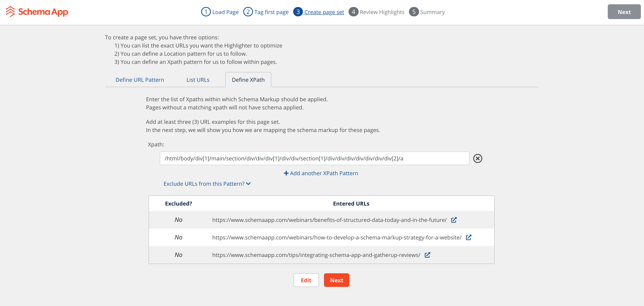Open benefits-of-structured-data URL external link icon
Screen dimensions: 644x306
[x=454, y=220]
